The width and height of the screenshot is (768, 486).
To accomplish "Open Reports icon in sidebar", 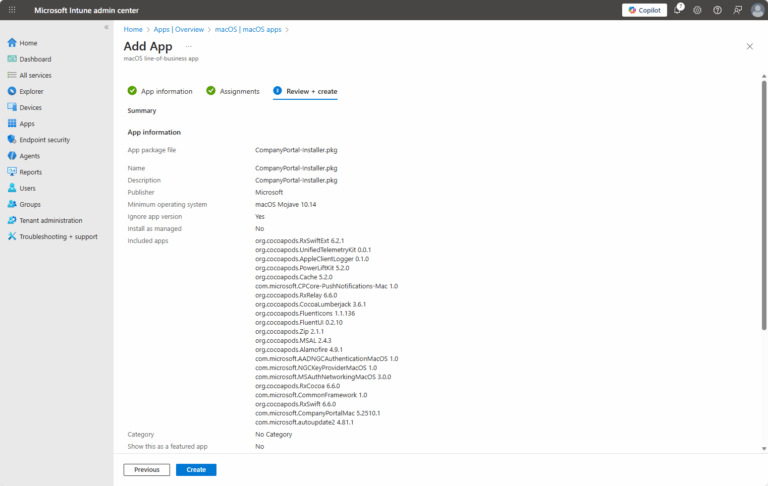I will point(12,172).
